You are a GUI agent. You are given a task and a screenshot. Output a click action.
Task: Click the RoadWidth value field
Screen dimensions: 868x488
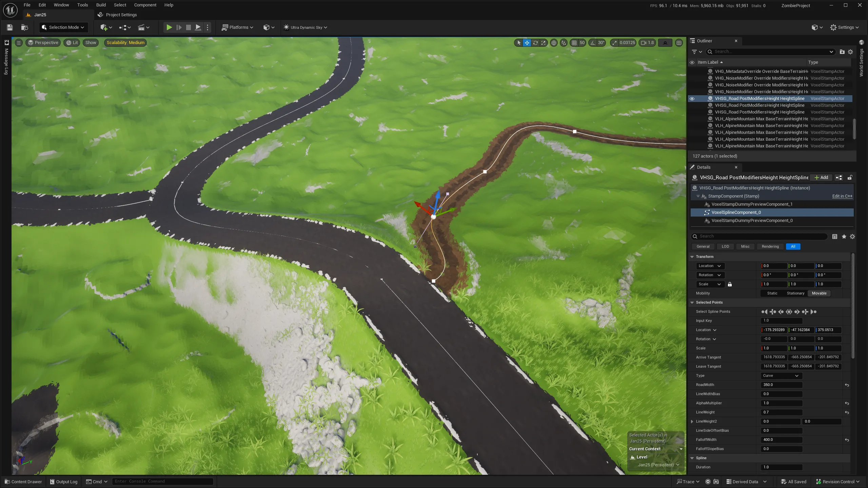point(781,385)
